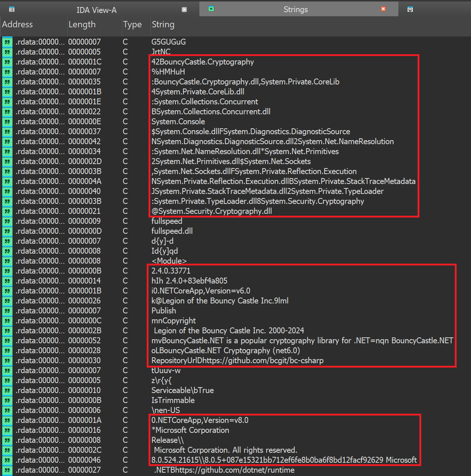Screen dimensions: 471x476
Task: Click the icon on the IsTrimmable row
Action: (7, 400)
